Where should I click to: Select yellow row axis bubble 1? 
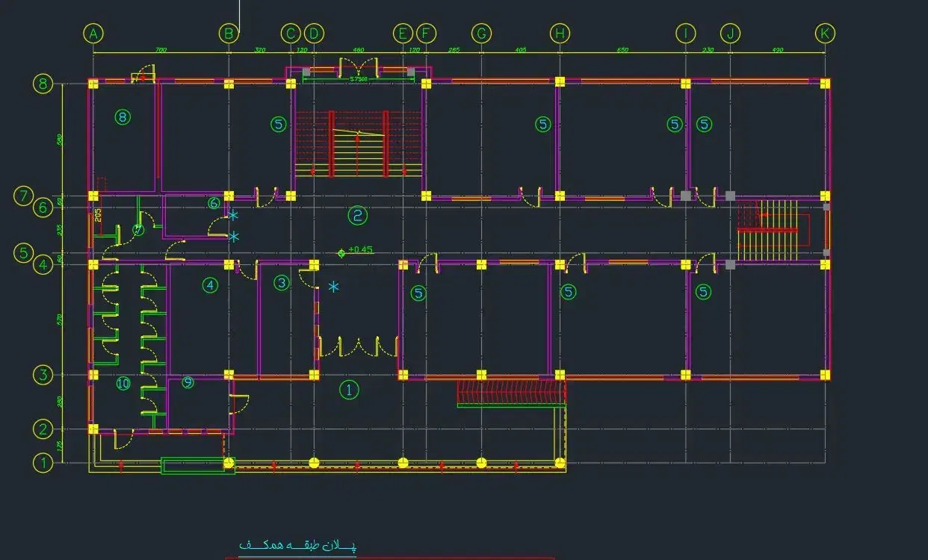pyautogui.click(x=43, y=463)
